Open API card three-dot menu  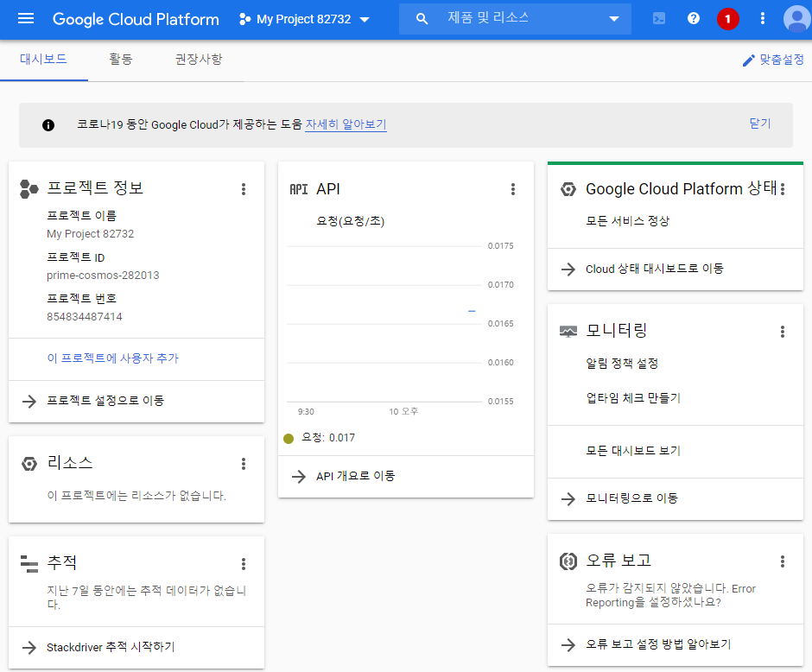[513, 189]
